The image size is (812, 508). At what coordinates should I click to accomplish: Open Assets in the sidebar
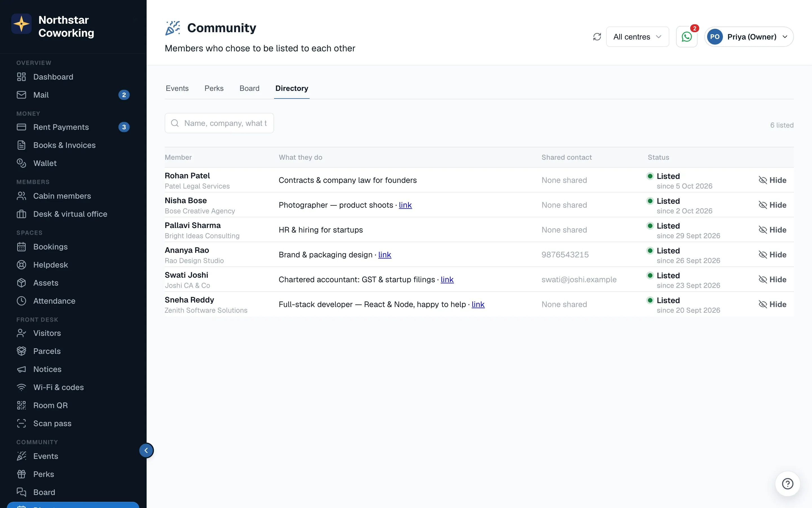coord(73,283)
